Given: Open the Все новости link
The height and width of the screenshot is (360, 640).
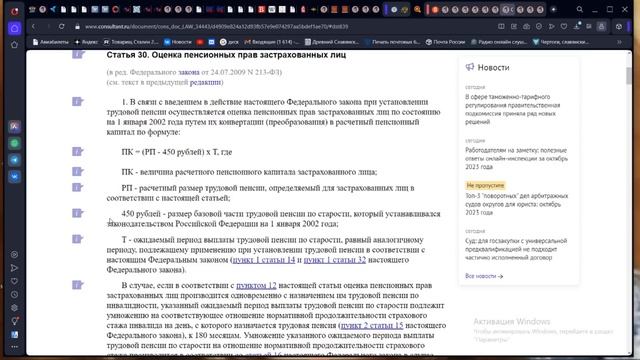Looking at the screenshot, I should tap(484, 276).
